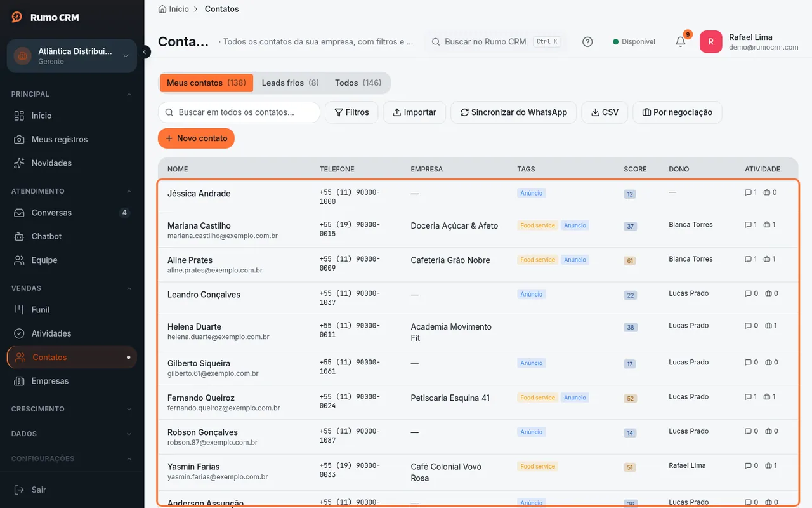This screenshot has height=508, width=812.
Task: Open Funil in the sidebar
Action: (72, 310)
